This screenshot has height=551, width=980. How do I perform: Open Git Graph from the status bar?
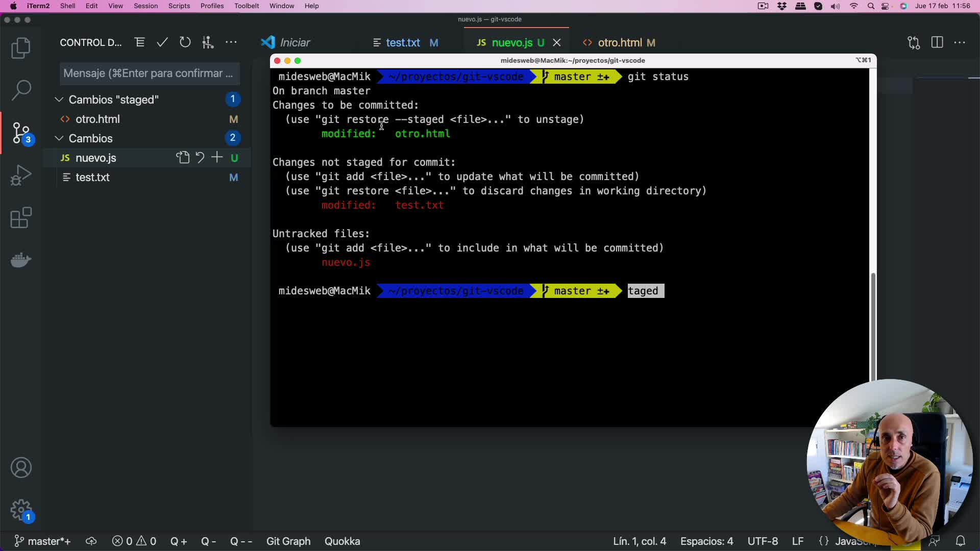click(288, 541)
